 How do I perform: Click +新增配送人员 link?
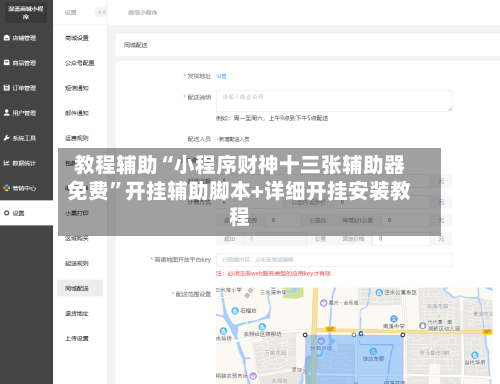pos(233,139)
